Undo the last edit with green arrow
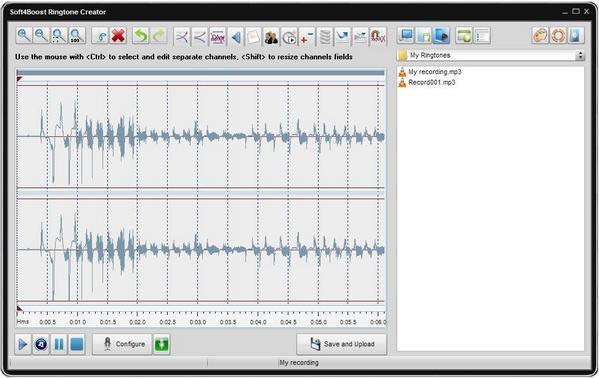 click(141, 36)
